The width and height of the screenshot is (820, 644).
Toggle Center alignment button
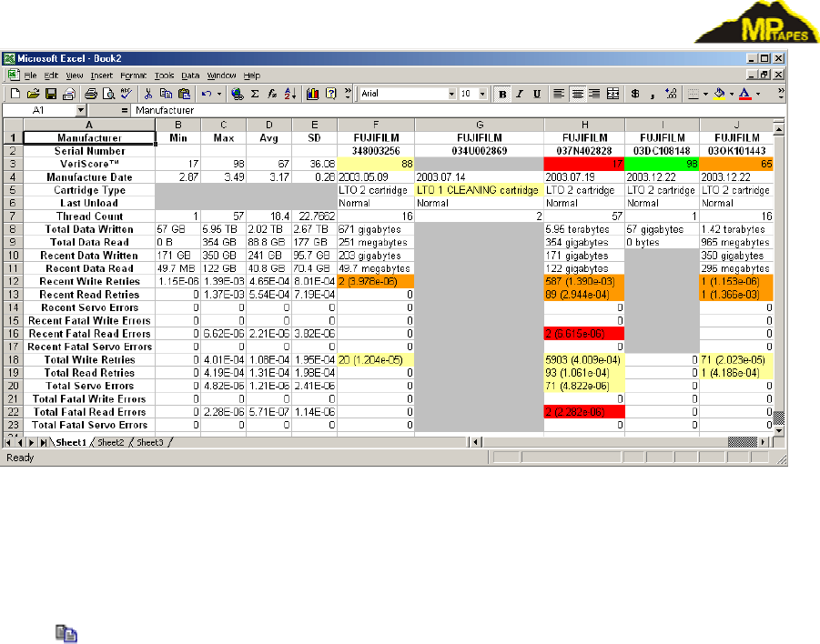point(577,94)
